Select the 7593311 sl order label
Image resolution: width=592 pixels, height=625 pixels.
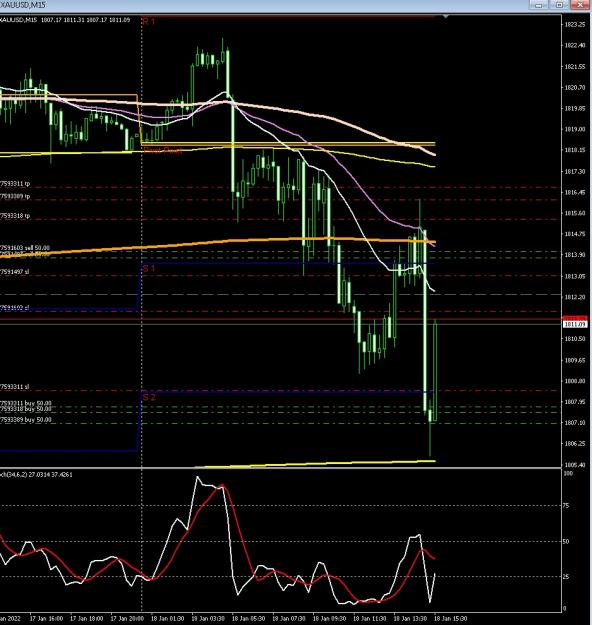coord(14,387)
